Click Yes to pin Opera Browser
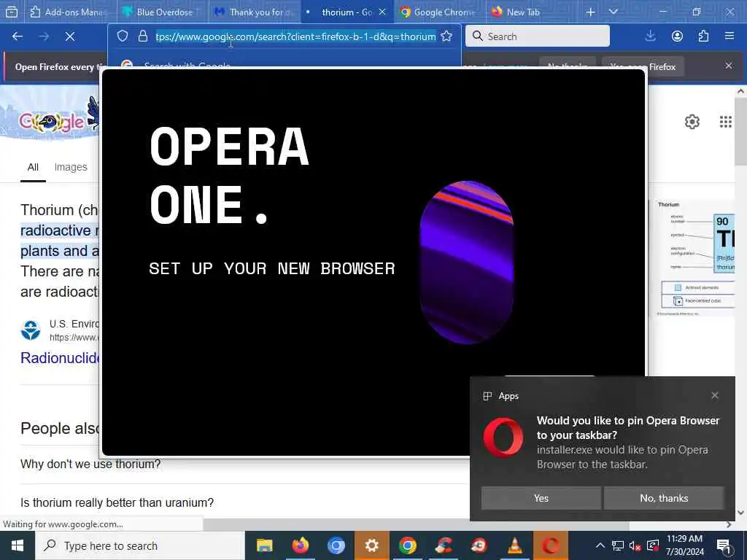Image resolution: width=747 pixels, height=560 pixels. (x=541, y=498)
